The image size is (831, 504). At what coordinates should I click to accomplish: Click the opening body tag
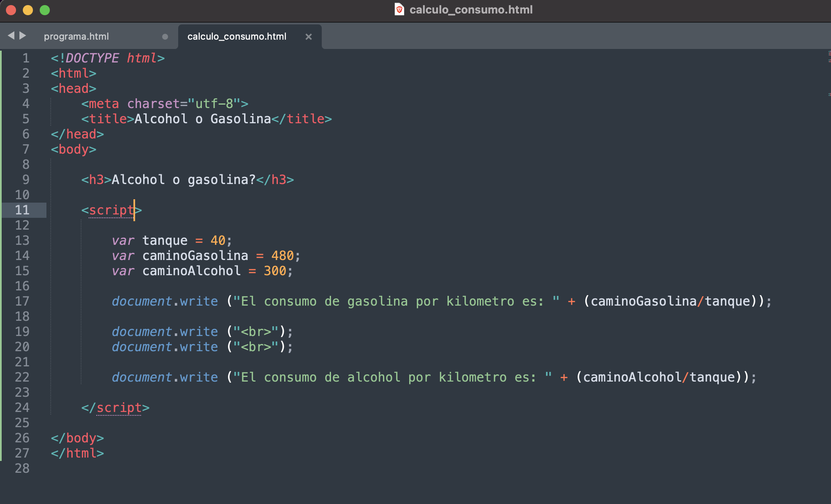[x=73, y=149]
